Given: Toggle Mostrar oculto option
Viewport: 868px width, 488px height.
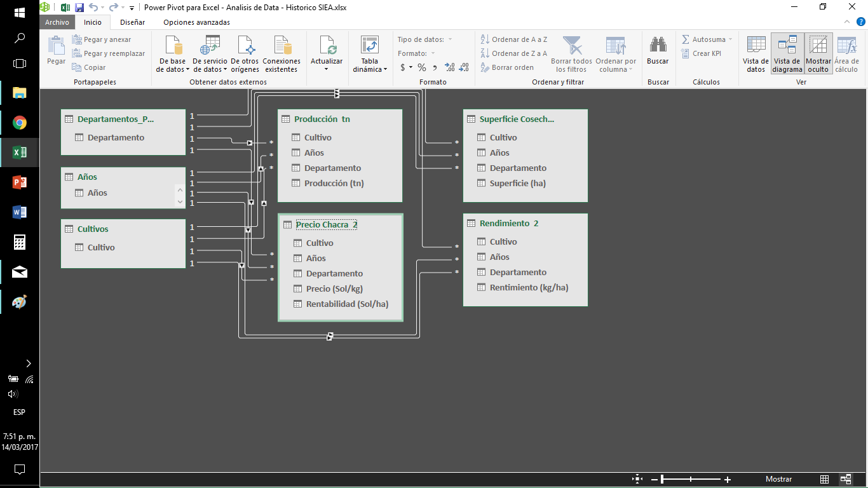Looking at the screenshot, I should coord(818,54).
